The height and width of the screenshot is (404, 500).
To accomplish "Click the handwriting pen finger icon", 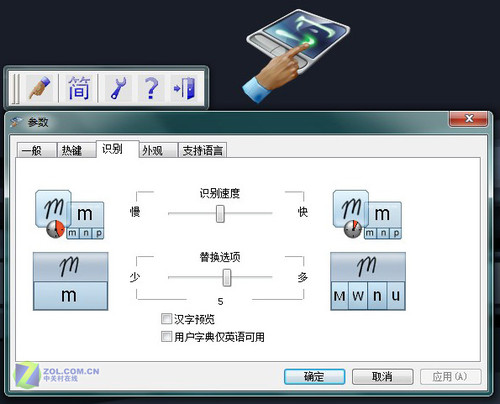I will tap(40, 88).
